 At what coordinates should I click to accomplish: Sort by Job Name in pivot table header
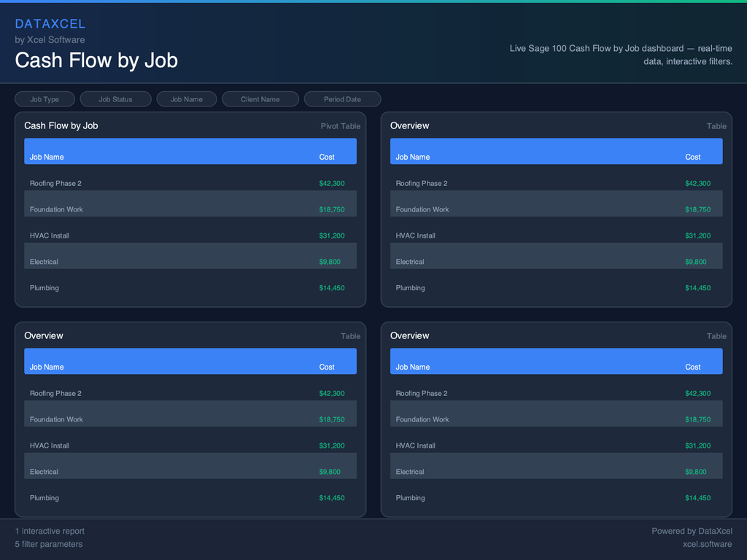pos(47,157)
